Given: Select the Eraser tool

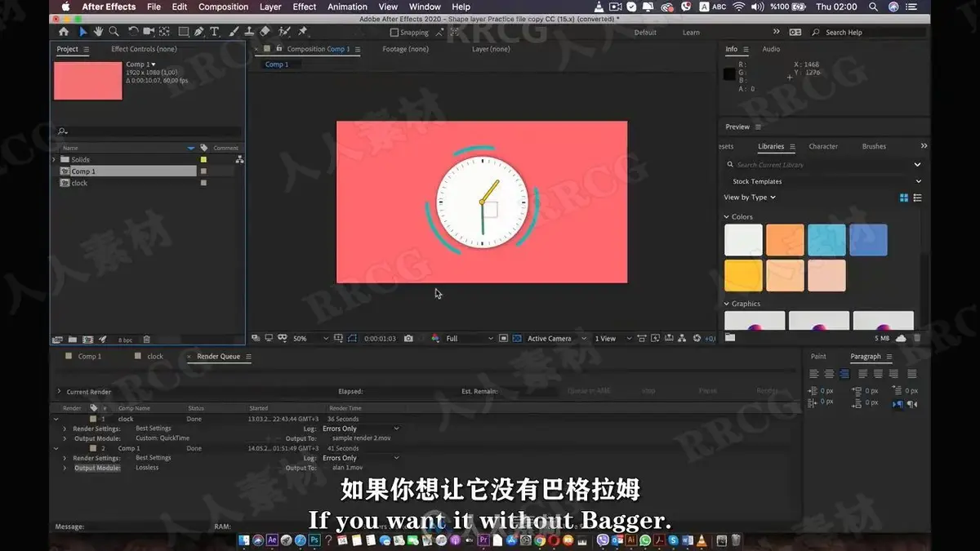Looking at the screenshot, I should click(265, 32).
